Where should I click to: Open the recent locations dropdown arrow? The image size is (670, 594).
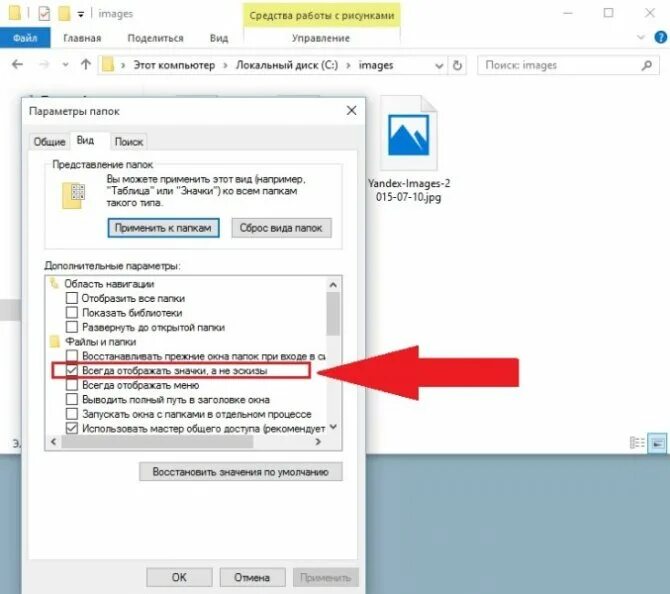pos(65,65)
